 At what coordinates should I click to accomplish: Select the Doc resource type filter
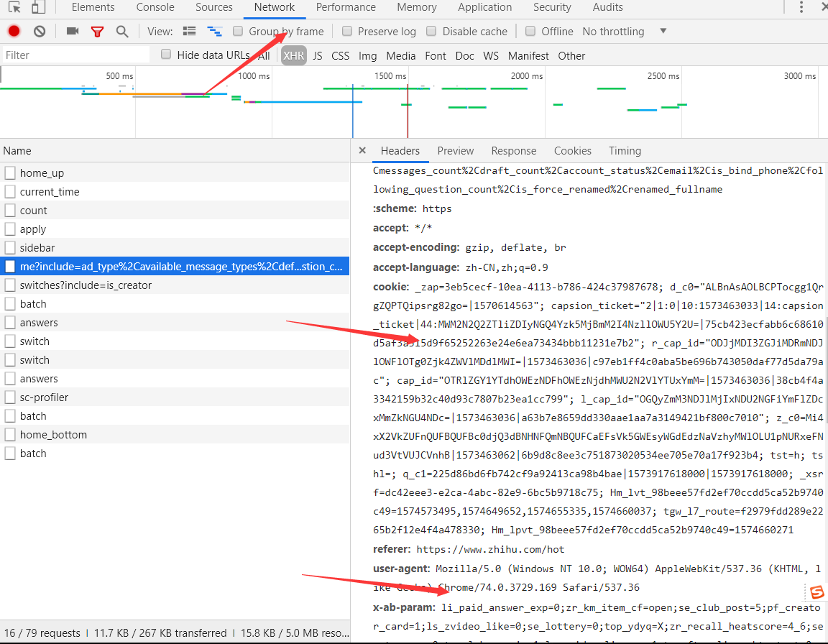465,55
